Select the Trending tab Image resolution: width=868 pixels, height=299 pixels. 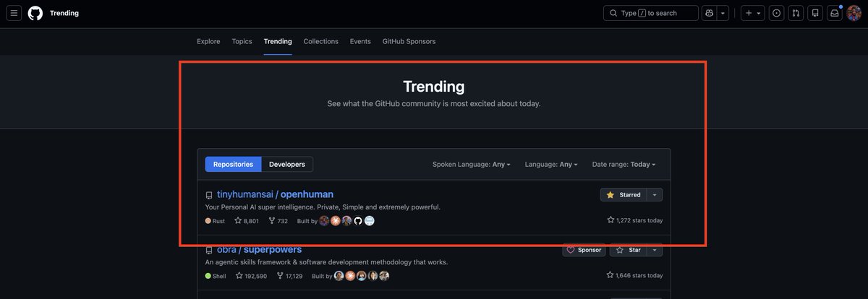(278, 41)
